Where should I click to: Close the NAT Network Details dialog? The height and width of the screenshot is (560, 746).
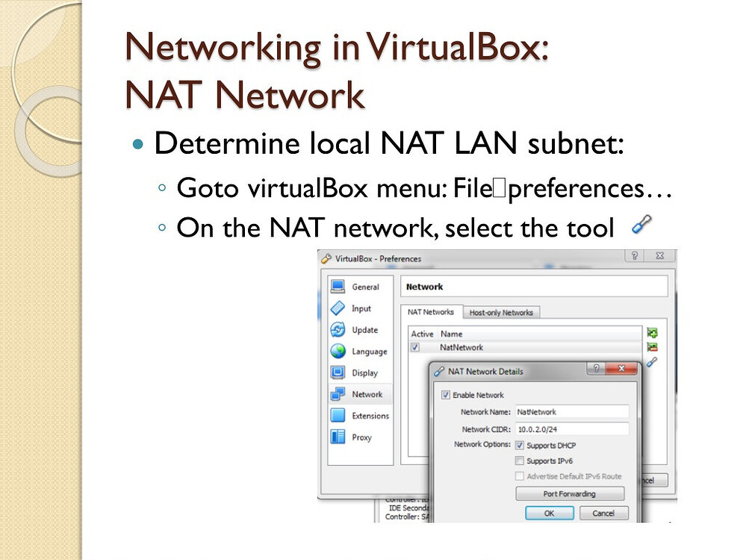point(621,368)
